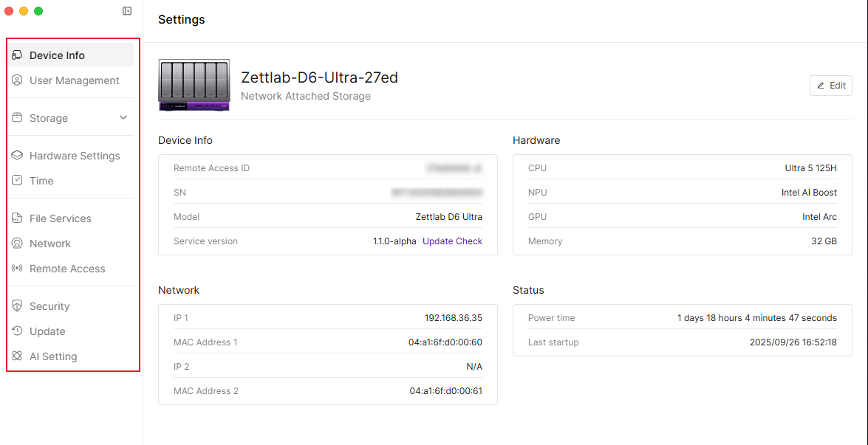Click the Time clock icon
The image size is (868, 445).
click(x=17, y=181)
